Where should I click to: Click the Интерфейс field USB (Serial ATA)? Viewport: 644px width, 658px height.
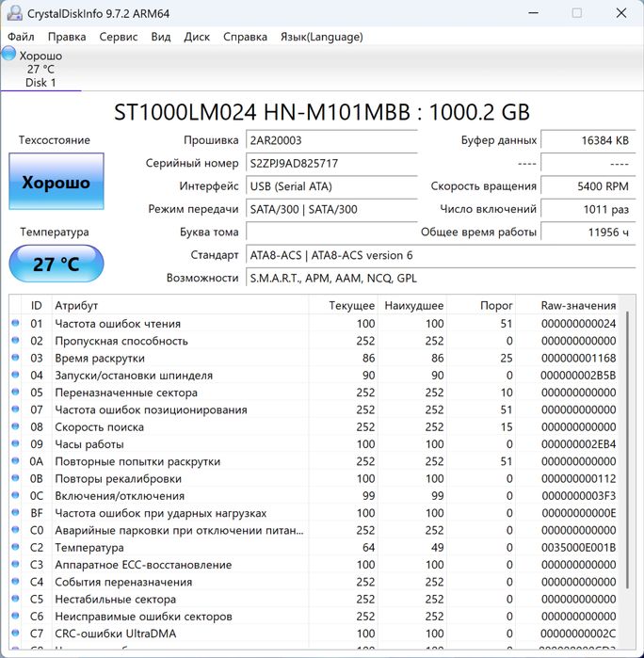coord(331,186)
